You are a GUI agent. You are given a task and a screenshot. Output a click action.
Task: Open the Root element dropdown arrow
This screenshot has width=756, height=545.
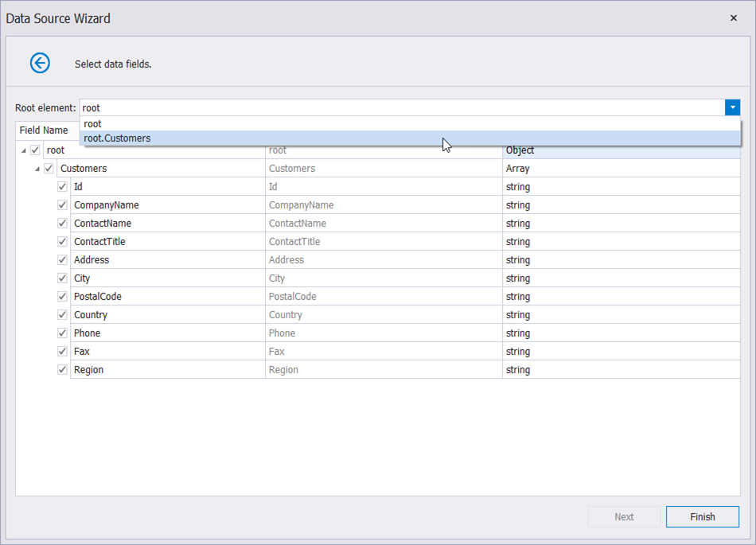click(x=732, y=107)
